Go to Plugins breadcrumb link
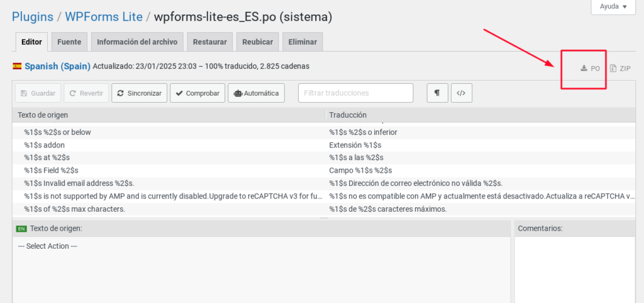Image resolution: width=644 pixels, height=303 pixels. click(x=33, y=17)
